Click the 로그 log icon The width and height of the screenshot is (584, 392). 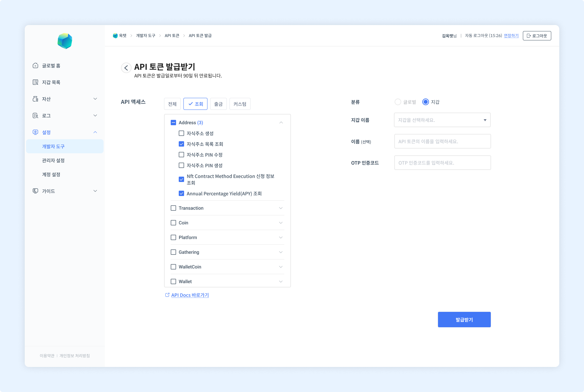point(35,116)
